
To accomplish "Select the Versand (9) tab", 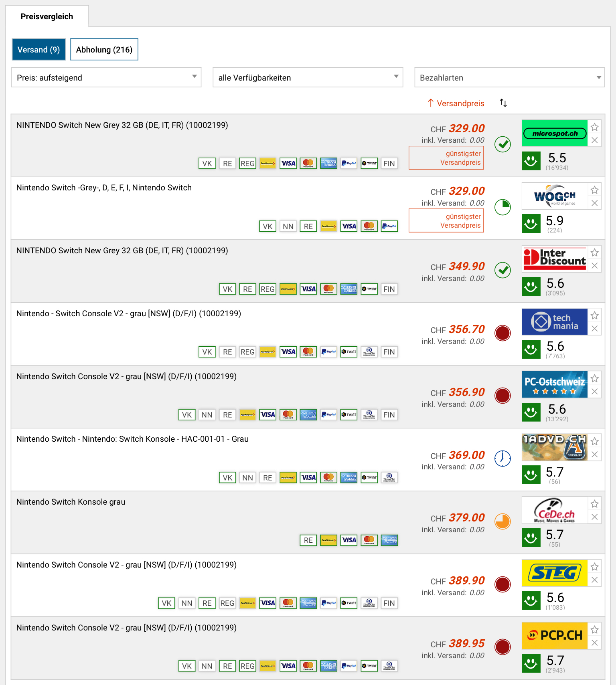I will (x=38, y=50).
